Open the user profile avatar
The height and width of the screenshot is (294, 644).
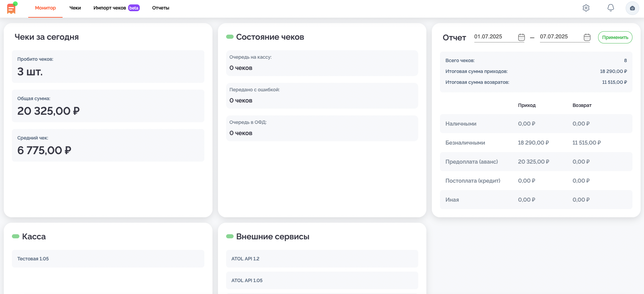(632, 8)
